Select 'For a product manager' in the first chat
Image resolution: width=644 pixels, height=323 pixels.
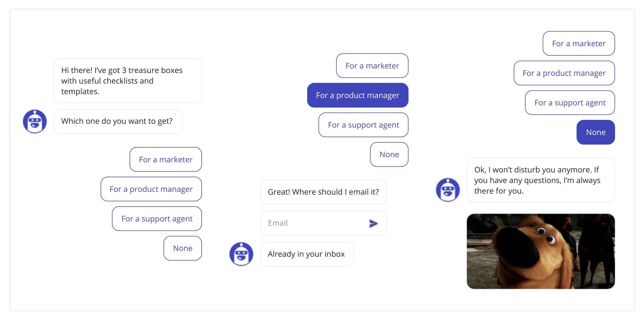tap(151, 189)
